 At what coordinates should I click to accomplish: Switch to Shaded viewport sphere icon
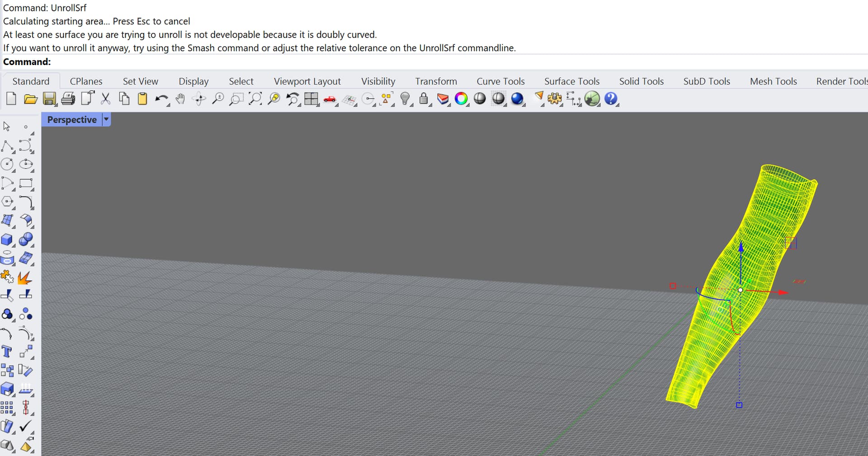[480, 98]
